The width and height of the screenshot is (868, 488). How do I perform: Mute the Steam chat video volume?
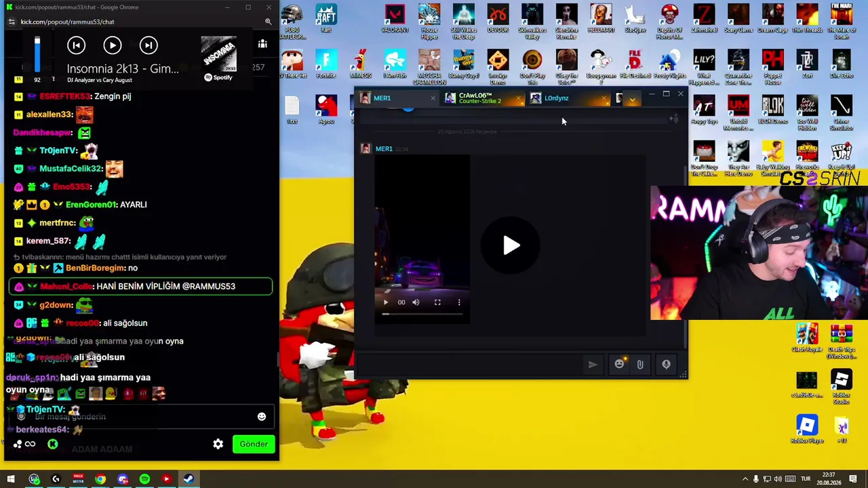[x=416, y=302]
